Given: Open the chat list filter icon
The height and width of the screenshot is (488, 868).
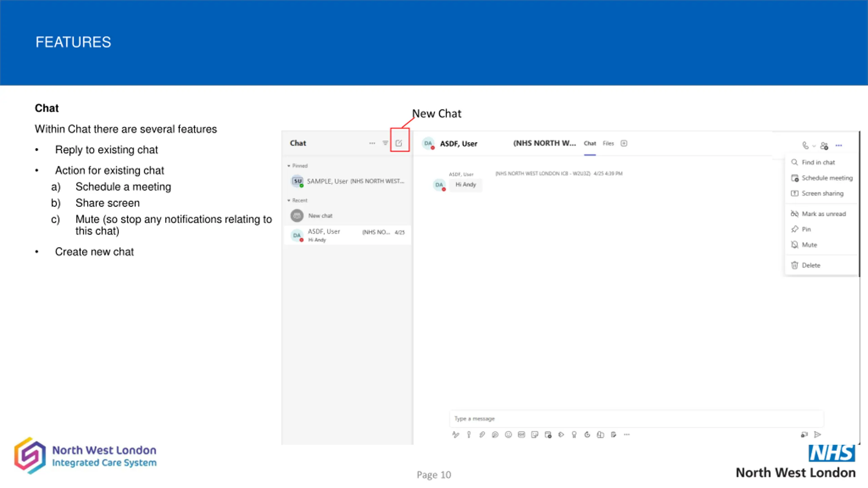Looking at the screenshot, I should (x=385, y=143).
